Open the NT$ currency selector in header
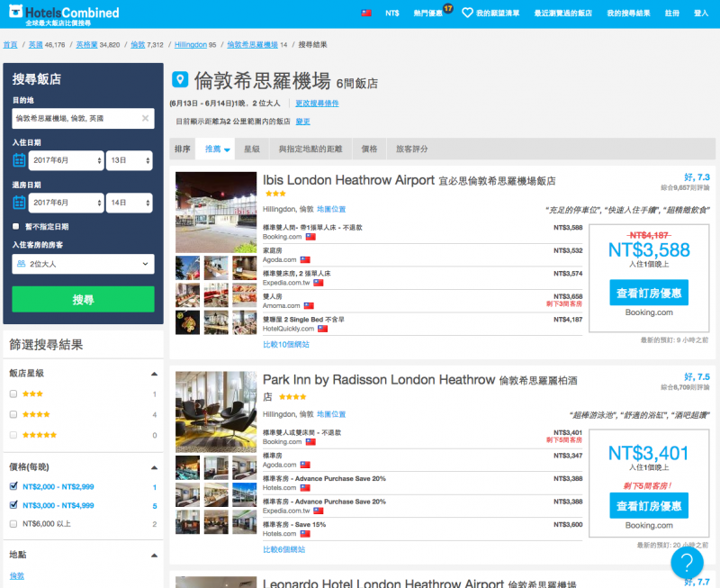The height and width of the screenshot is (588, 720). 392,13
